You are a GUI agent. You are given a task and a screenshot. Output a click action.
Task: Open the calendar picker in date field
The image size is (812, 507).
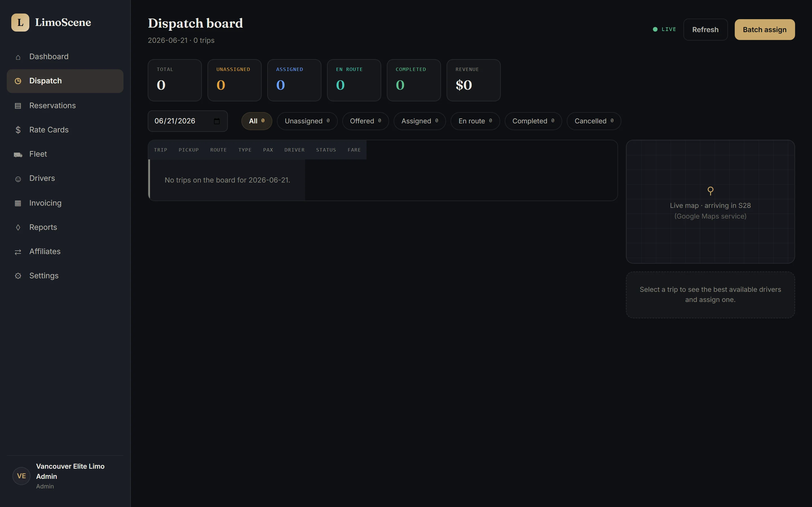pos(217,121)
